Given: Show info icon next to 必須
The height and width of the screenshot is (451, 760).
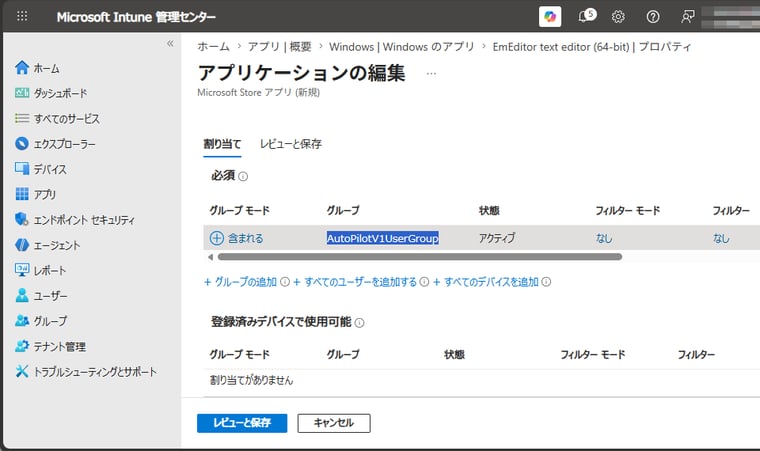Looking at the screenshot, I should tap(243, 177).
